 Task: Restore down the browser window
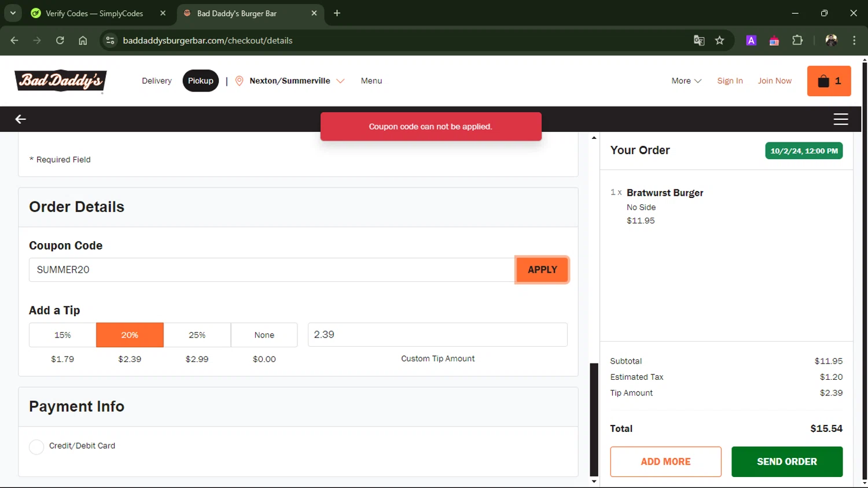[x=824, y=13]
